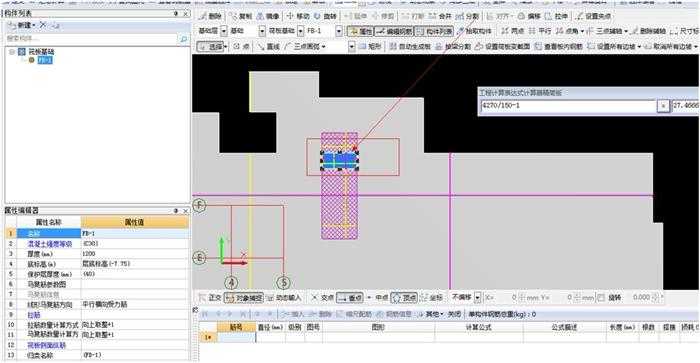Click delete X icon in component list
The image size is (700, 363).
coord(43,25)
